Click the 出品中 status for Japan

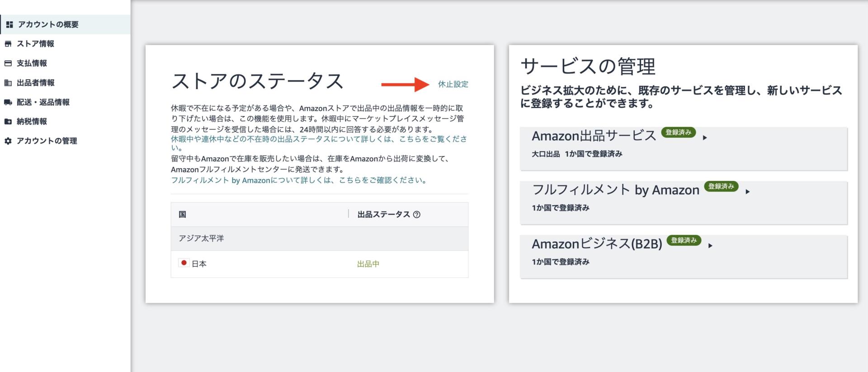368,264
